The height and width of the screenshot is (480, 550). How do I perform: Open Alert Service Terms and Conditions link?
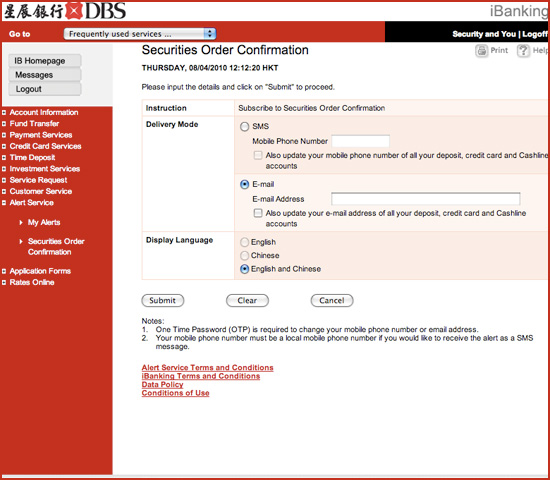(x=207, y=367)
